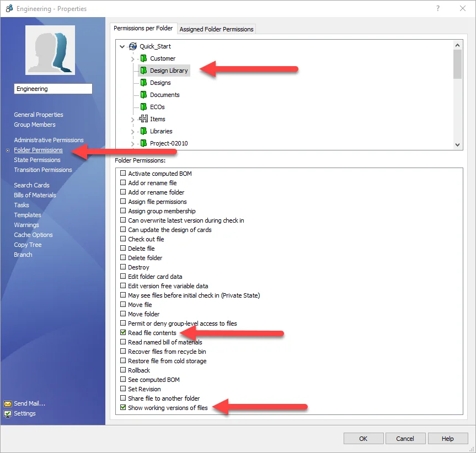Click the Engineering group name field
Image resolution: width=476 pixels, height=453 pixels.
click(53, 89)
